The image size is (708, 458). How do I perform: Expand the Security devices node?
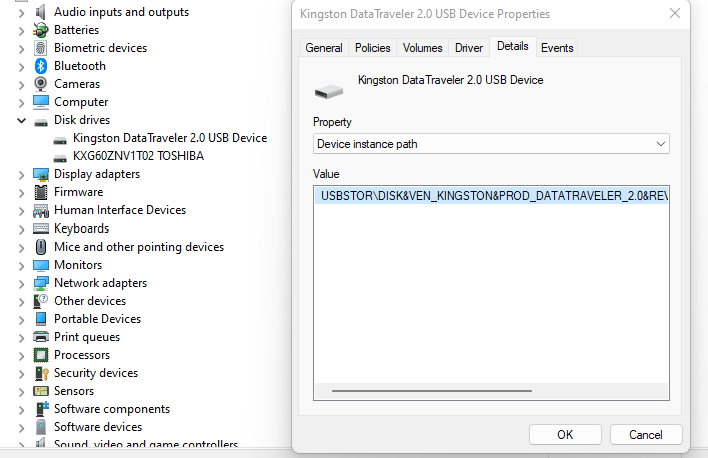point(21,374)
